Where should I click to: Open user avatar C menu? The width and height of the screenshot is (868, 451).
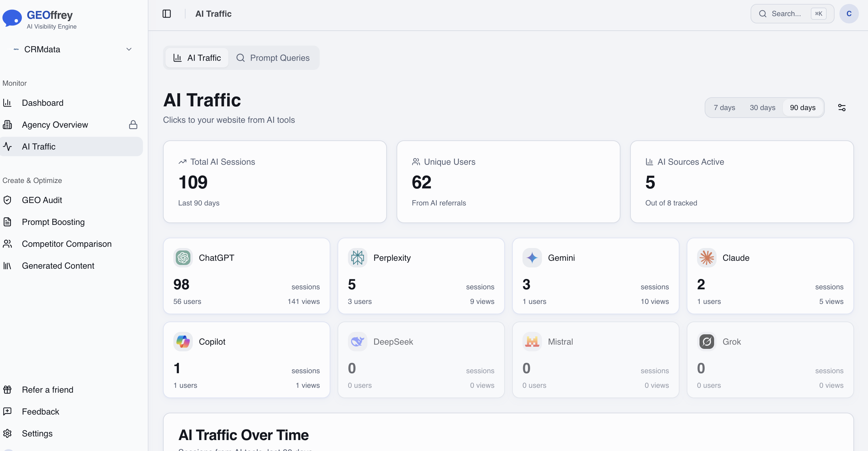tap(849, 14)
